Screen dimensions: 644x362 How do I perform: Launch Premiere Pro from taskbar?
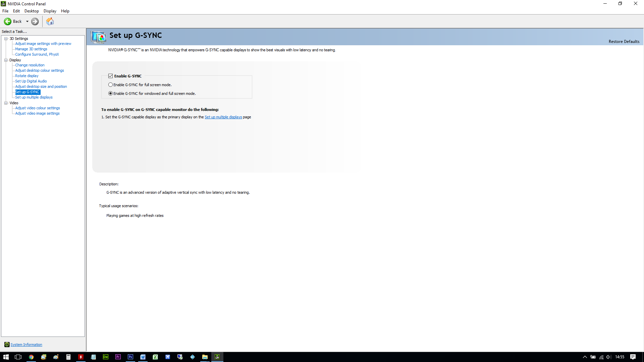point(118,357)
